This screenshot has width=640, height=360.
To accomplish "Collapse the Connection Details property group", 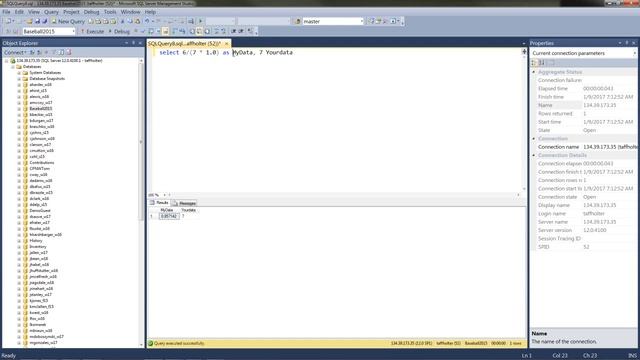I will (533, 155).
